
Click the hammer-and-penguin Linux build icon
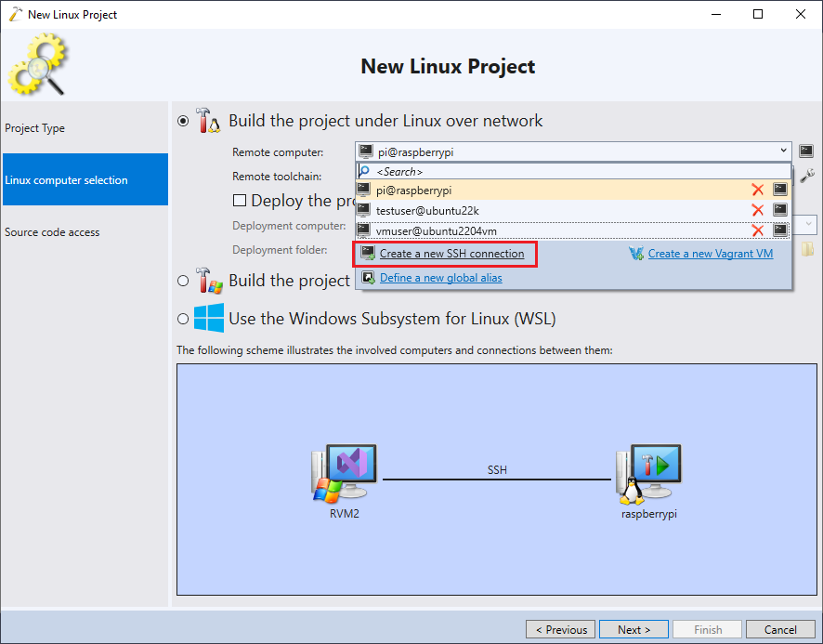208,120
